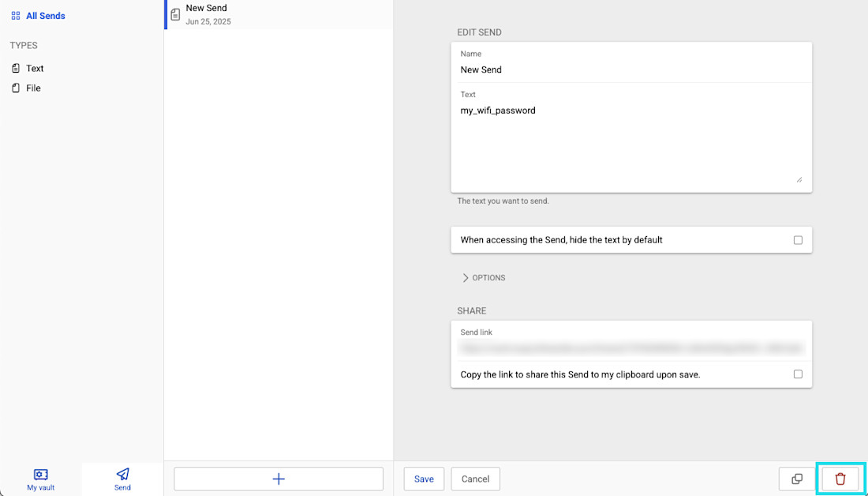Viewport: 868px width, 496px height.
Task: Click the Text type document icon
Action: pos(16,69)
